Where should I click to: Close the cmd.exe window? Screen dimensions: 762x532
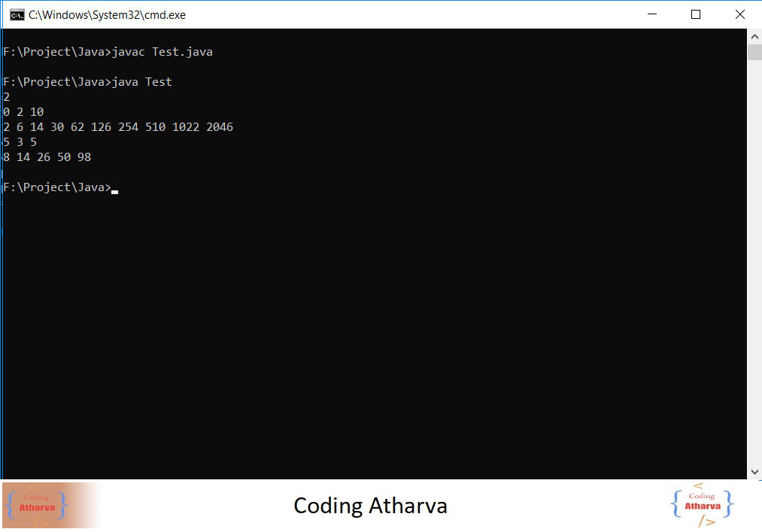pos(739,14)
